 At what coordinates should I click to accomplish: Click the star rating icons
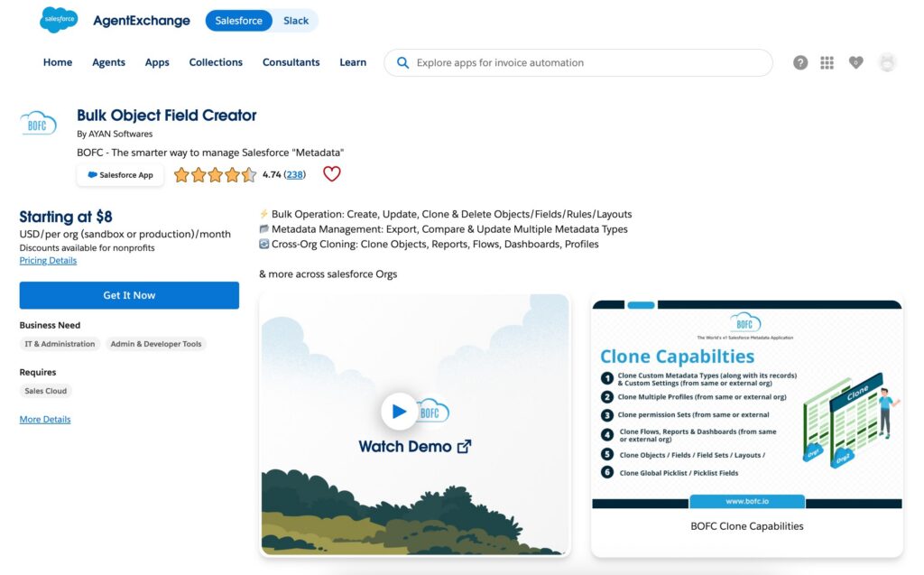click(215, 174)
